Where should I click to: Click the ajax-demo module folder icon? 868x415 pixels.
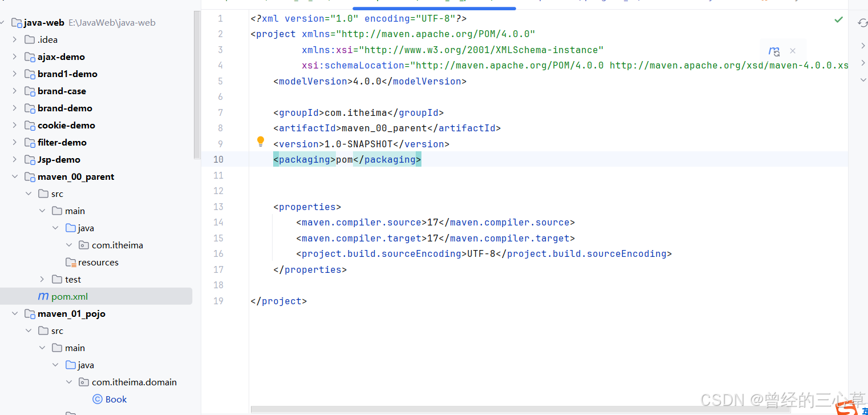30,57
